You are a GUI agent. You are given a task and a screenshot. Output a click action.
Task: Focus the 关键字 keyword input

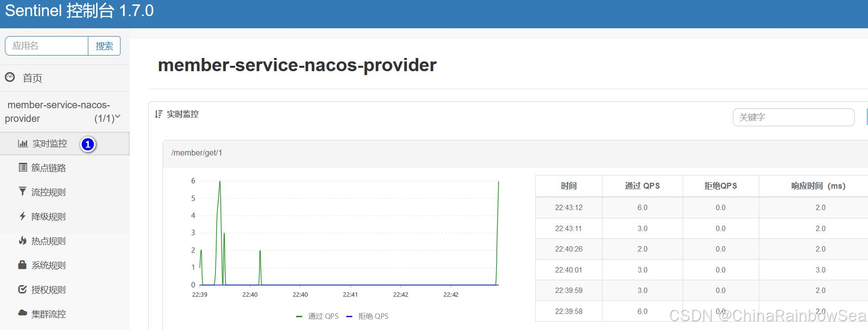pyautogui.click(x=794, y=117)
